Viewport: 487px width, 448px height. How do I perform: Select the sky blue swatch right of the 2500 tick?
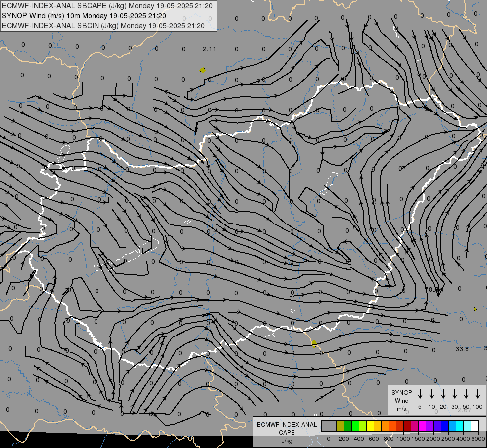[452, 426]
